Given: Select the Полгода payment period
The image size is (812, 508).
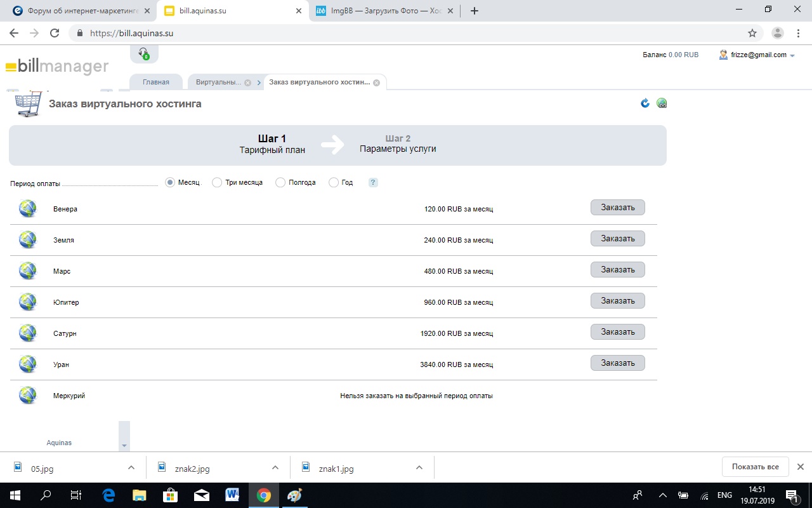Looking at the screenshot, I should (280, 182).
